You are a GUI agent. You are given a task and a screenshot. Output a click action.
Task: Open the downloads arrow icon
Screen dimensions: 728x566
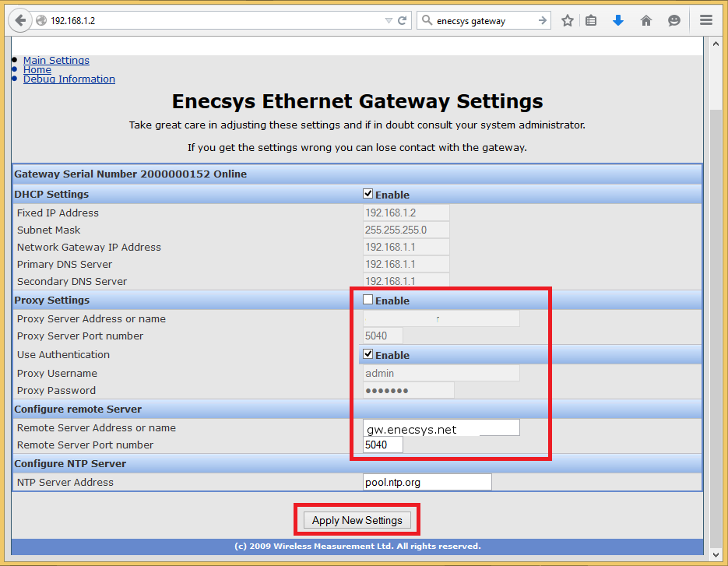coord(618,20)
